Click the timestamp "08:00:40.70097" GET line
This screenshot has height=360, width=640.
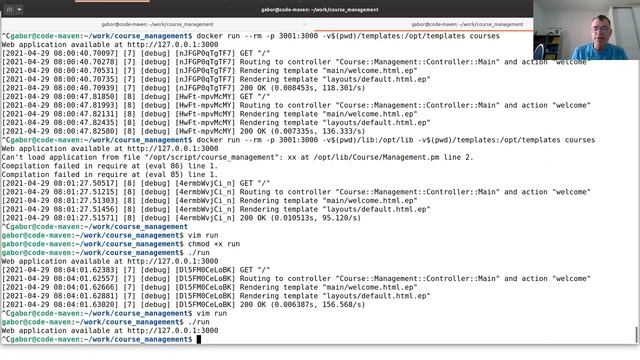tap(136, 53)
